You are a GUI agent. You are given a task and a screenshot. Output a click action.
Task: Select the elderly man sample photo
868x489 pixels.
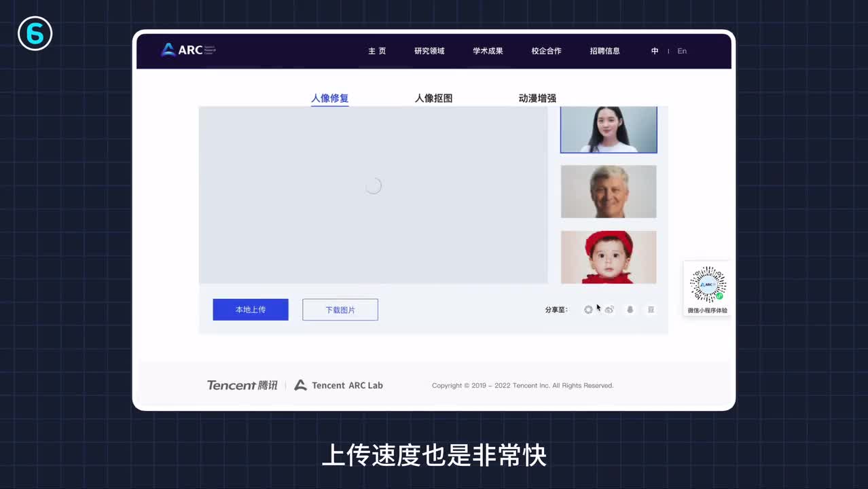pyautogui.click(x=609, y=192)
